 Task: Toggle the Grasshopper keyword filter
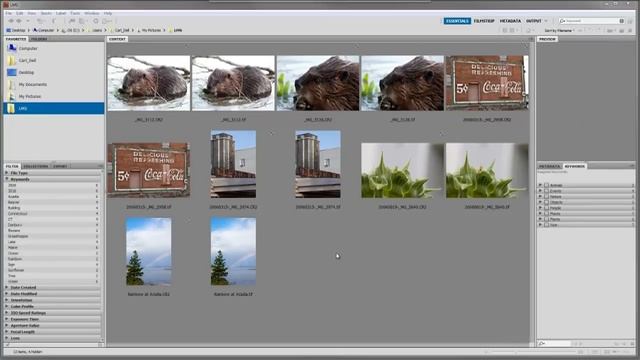53,236
